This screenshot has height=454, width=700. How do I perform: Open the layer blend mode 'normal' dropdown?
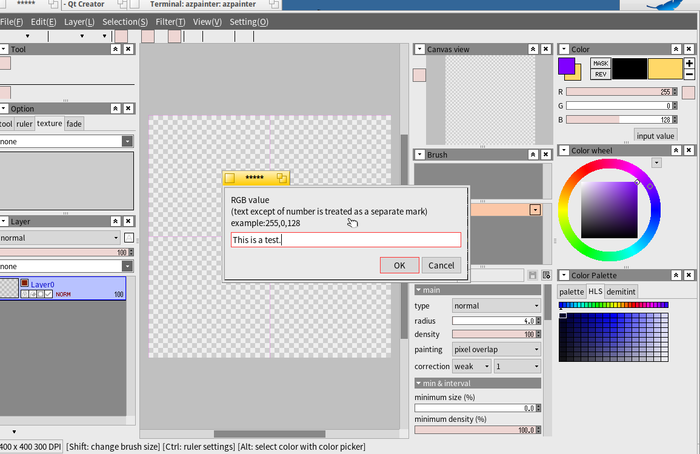click(x=60, y=238)
